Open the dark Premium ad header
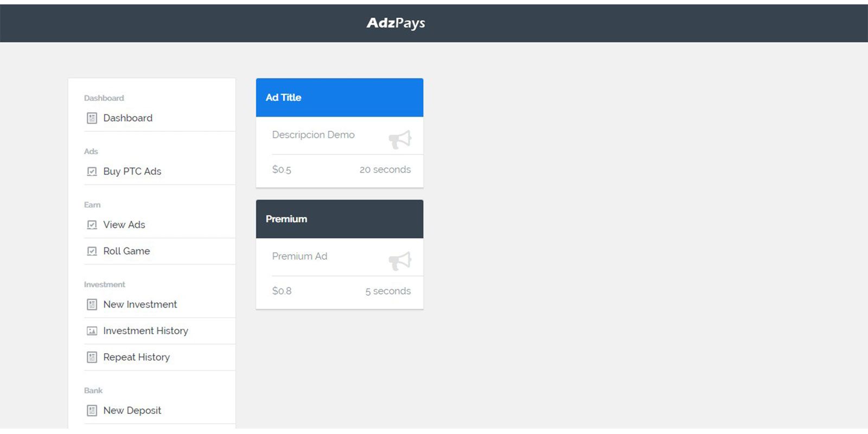The width and height of the screenshot is (868, 434). click(340, 219)
